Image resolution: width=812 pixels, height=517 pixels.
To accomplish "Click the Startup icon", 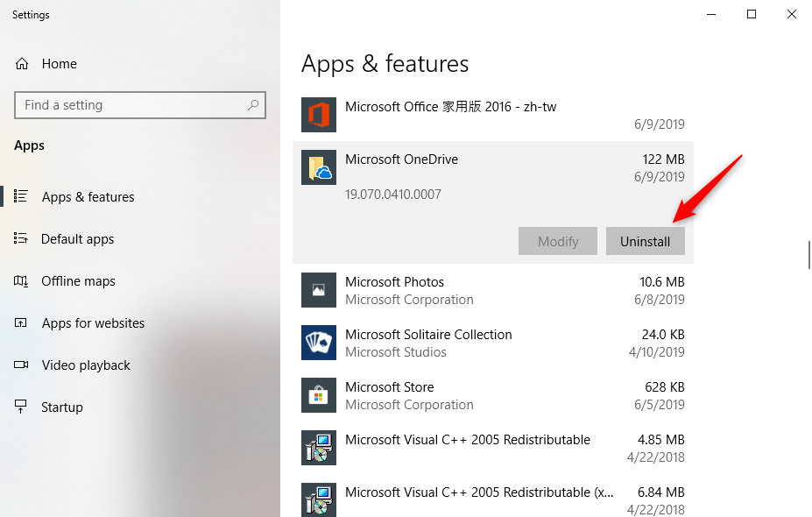I will 21,407.
